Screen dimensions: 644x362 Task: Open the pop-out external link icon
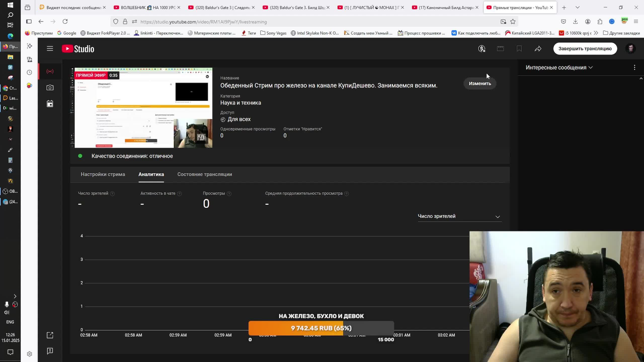point(50,335)
